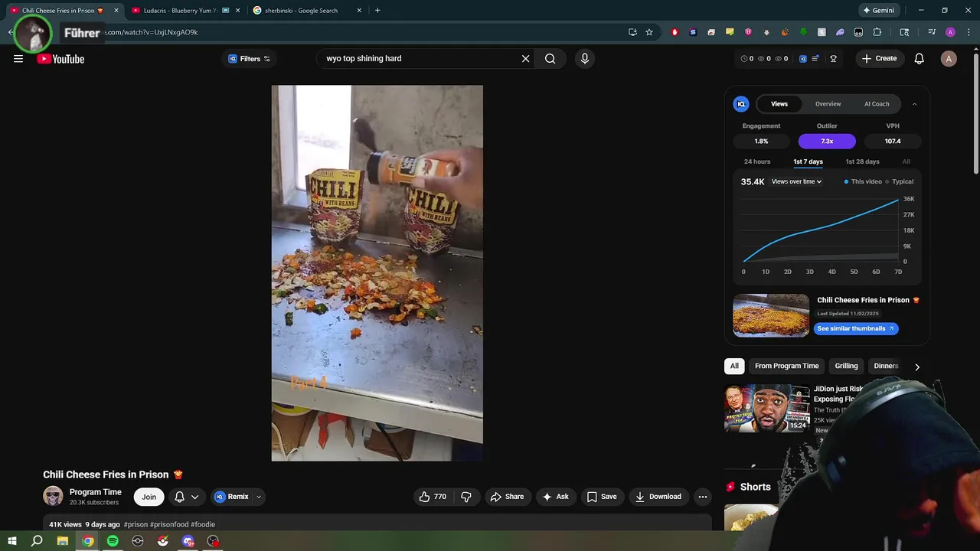Open Spotify from the taskbar
980x551 pixels.
[x=113, y=541]
